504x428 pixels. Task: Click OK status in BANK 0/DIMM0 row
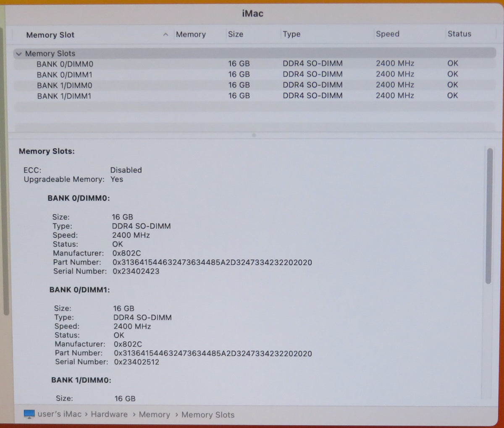(452, 63)
